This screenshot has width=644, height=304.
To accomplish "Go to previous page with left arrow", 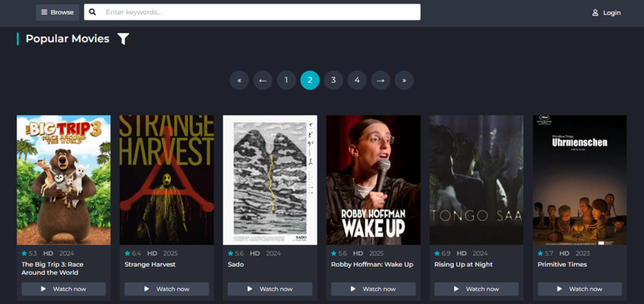I will [263, 80].
